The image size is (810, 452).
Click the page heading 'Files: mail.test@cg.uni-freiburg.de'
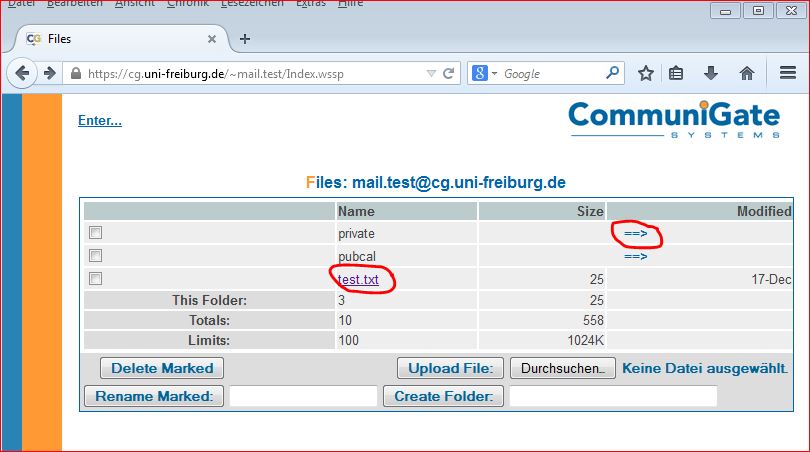pos(435,182)
